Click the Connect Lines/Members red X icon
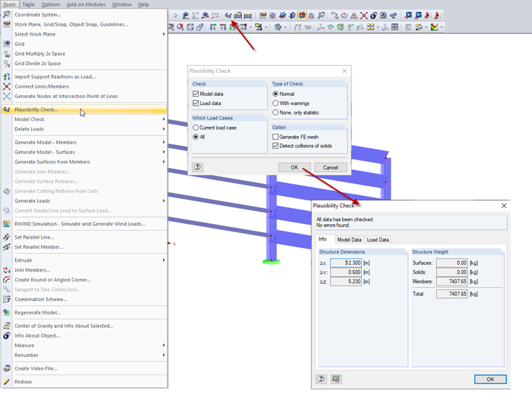Image resolution: width=532 pixels, height=399 pixels. [6, 87]
